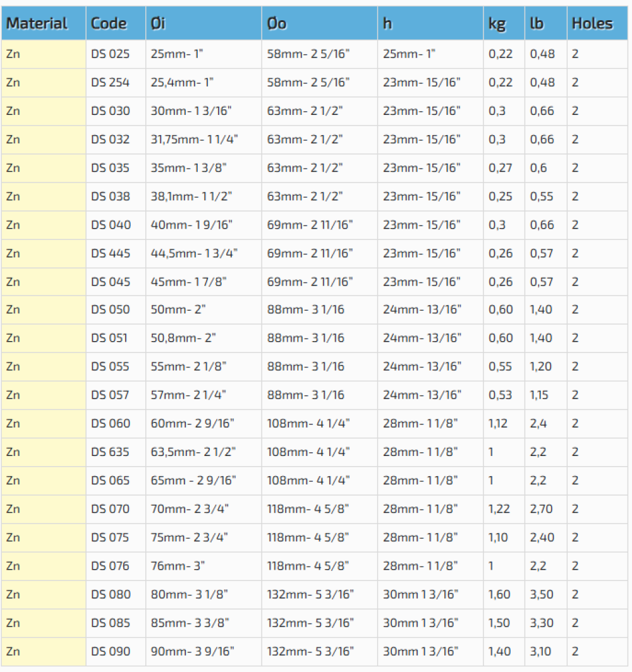
Task: Click the Code column header
Action: click(x=109, y=23)
